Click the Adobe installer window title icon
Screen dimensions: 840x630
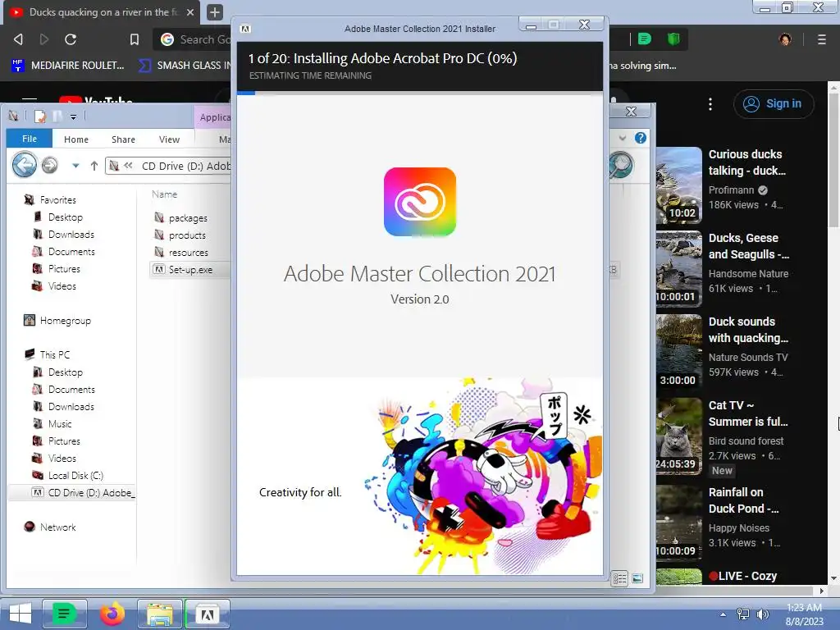pyautogui.click(x=245, y=29)
